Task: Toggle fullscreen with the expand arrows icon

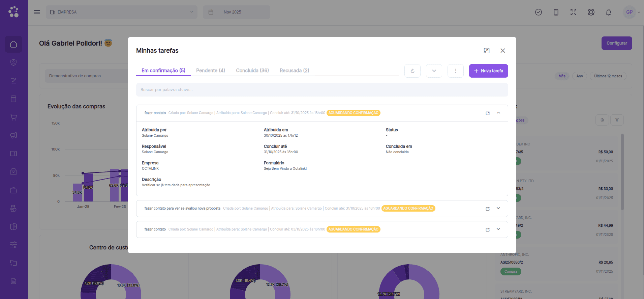Action: point(574,12)
